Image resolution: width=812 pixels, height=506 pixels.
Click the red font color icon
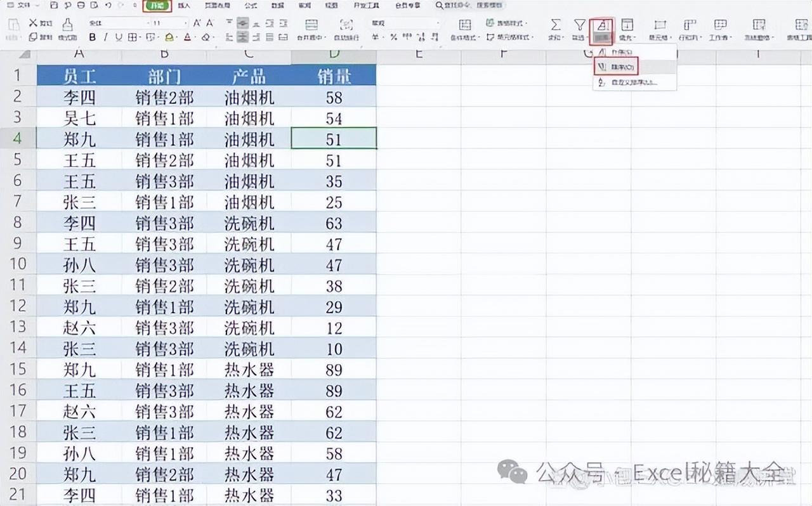click(188, 37)
